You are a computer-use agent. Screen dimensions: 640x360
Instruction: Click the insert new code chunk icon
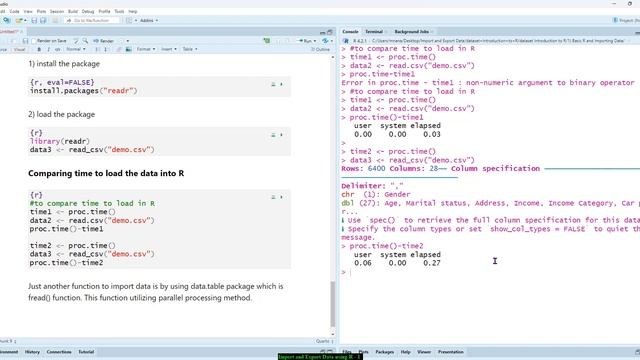(267, 41)
